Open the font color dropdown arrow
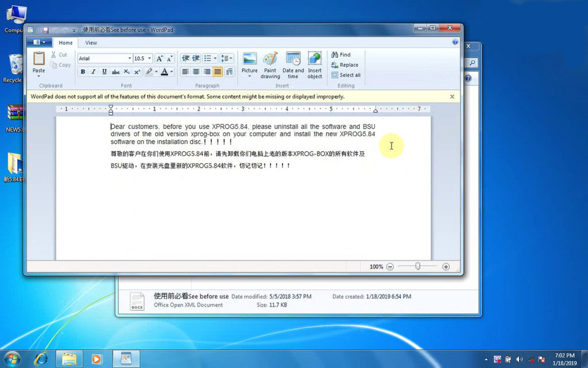The width and height of the screenshot is (588, 368). pyautogui.click(x=172, y=72)
